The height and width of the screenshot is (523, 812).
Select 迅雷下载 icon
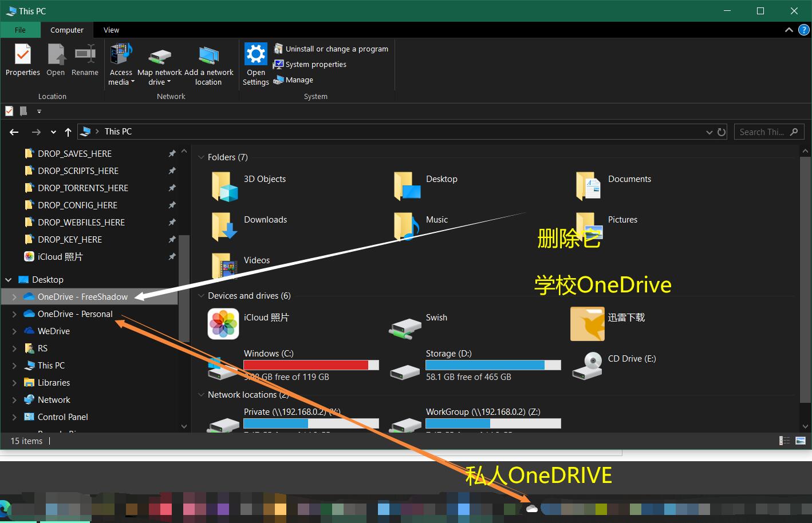pyautogui.click(x=588, y=324)
